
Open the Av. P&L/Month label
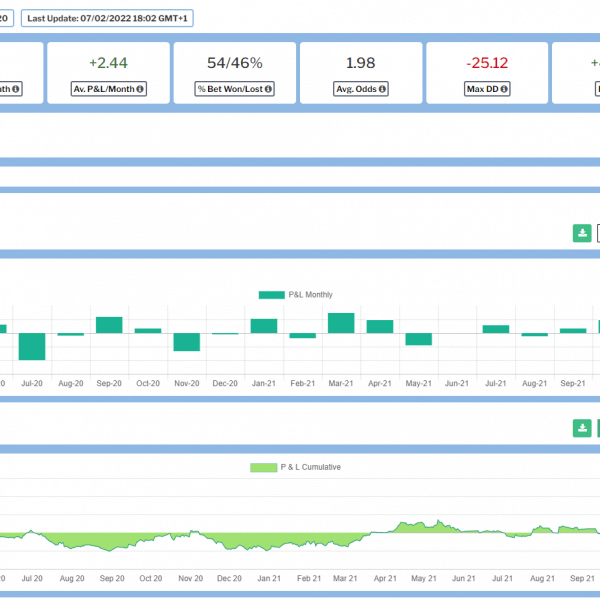109,89
